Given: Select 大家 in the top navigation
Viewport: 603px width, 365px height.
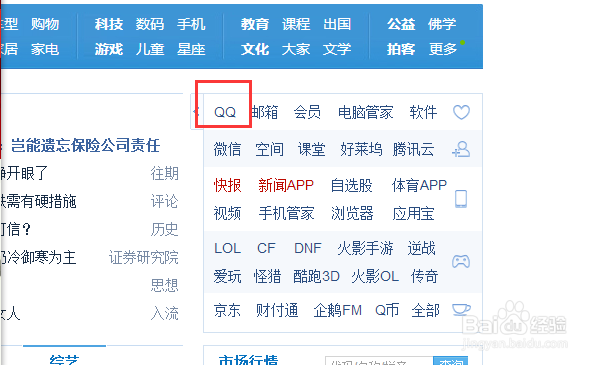Looking at the screenshot, I should (296, 49).
